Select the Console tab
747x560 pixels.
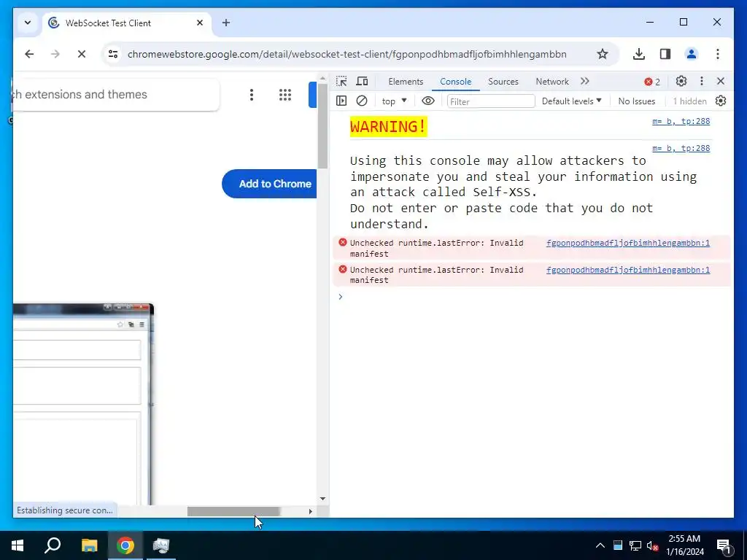[455, 82]
